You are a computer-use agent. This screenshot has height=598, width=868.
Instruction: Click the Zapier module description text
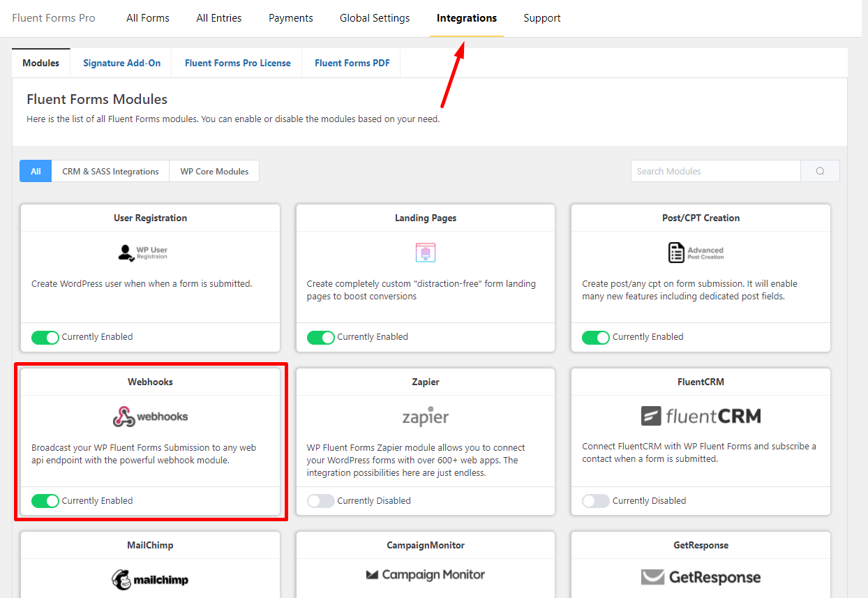click(x=417, y=461)
